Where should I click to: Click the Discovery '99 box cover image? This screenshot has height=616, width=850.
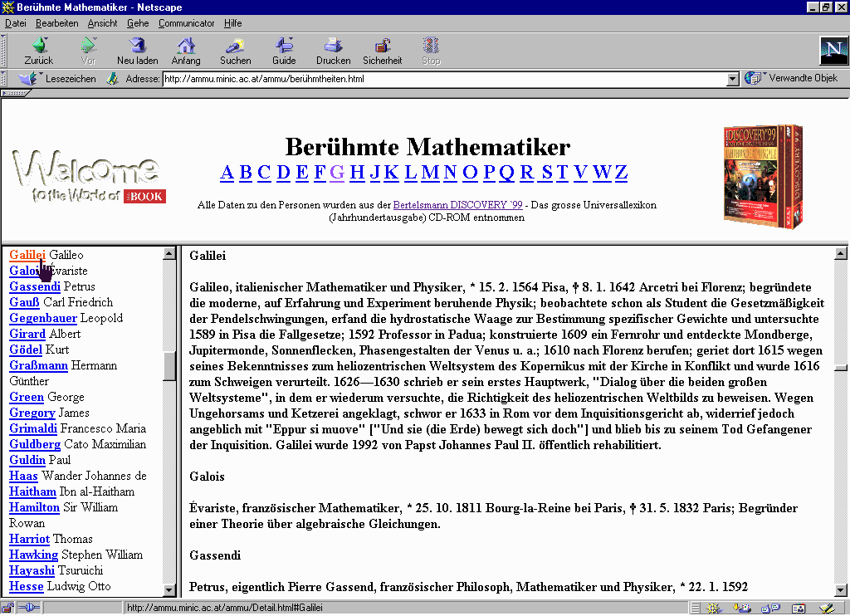tap(764, 177)
